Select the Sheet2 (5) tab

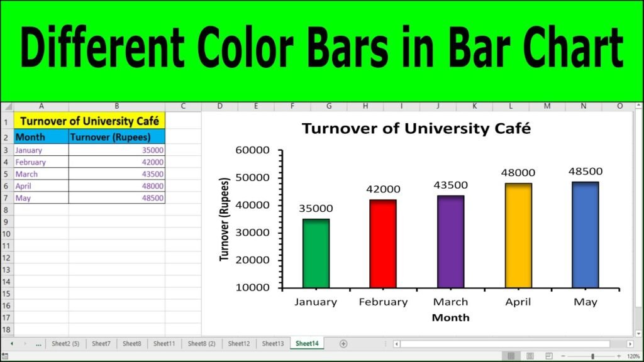tap(65, 344)
